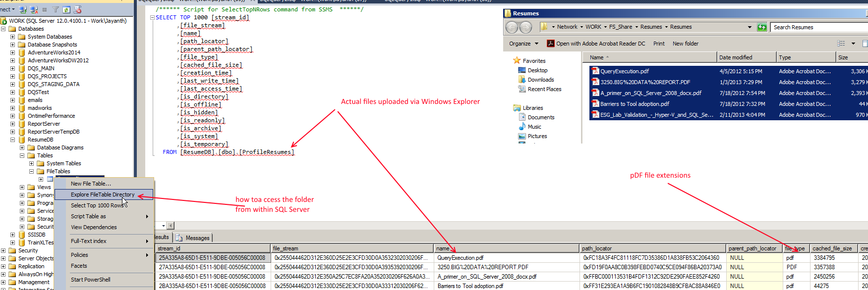Click change view icon in Resumes window
The height and width of the screenshot is (290, 868).
[841, 44]
